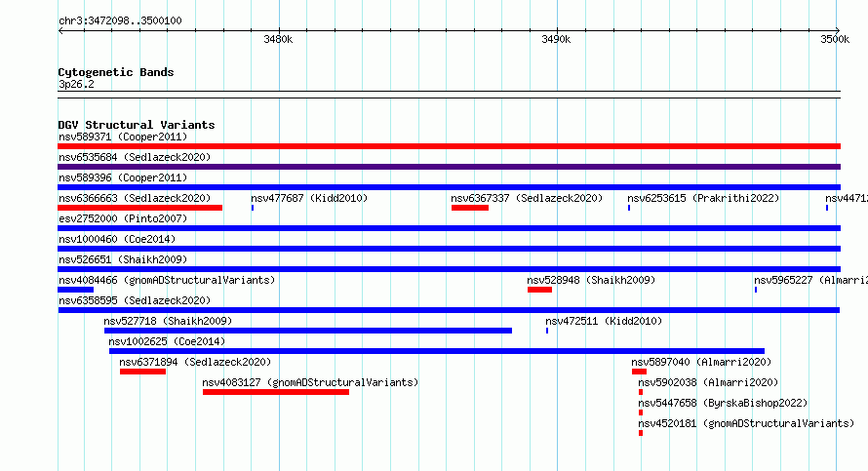Open the nsv472511 (Kidd2010) label
The width and height of the screenshot is (868, 471).
pyautogui.click(x=604, y=321)
